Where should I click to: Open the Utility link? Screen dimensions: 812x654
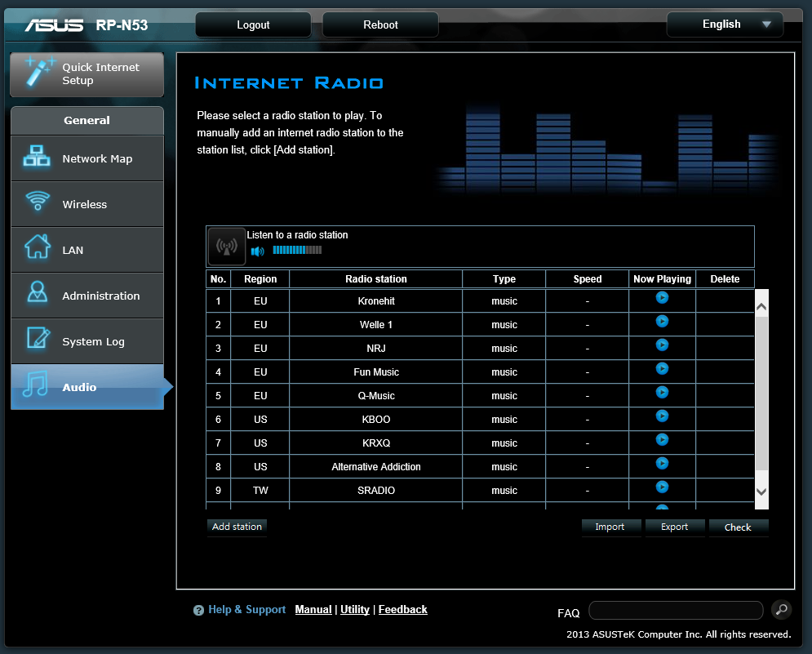[x=355, y=609]
